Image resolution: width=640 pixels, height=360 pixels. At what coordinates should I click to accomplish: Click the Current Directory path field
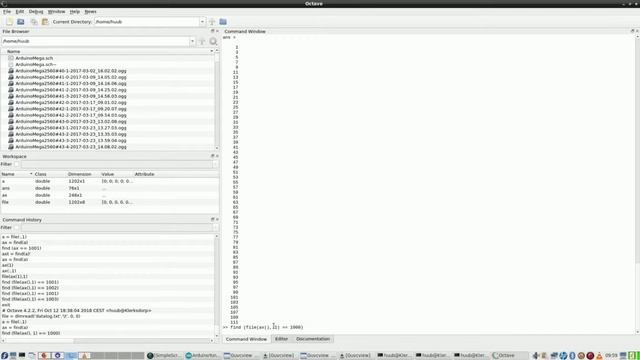click(147, 22)
